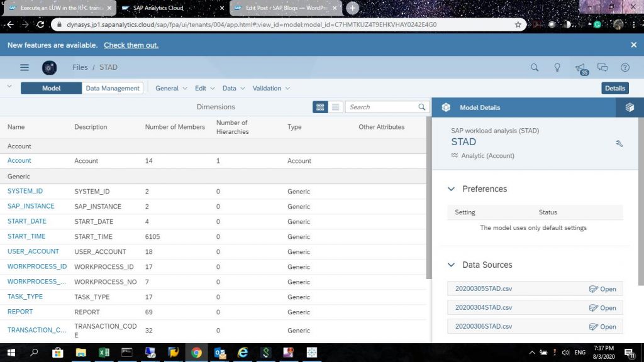This screenshot has width=644, height=362.
Task: Open Excel from the taskbar
Action: point(104,353)
